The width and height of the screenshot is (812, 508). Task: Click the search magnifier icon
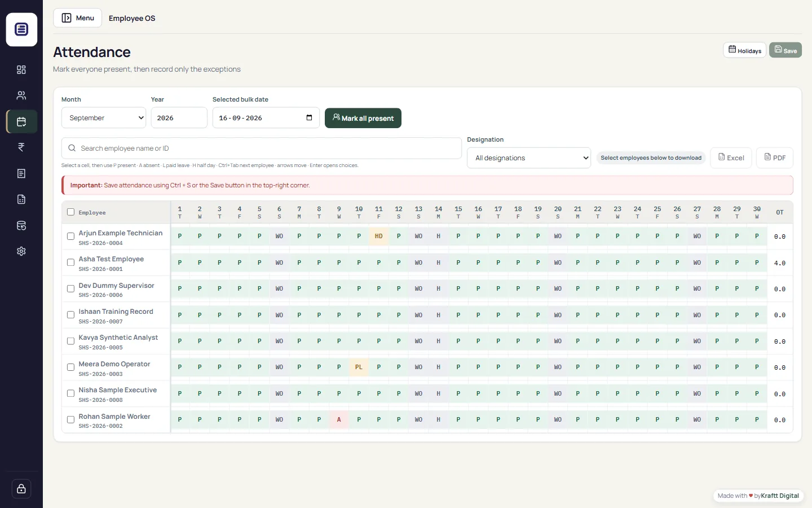pos(72,148)
